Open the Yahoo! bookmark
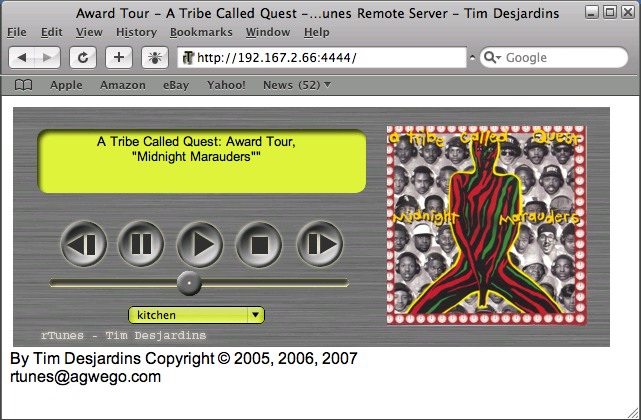The width and height of the screenshot is (641, 420). tap(226, 85)
